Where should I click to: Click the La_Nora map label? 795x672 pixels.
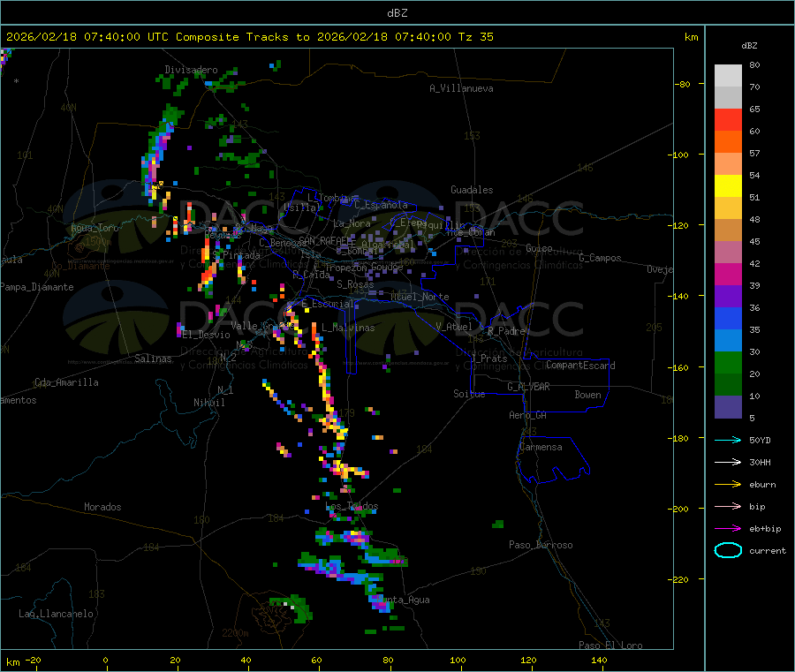pos(352,223)
